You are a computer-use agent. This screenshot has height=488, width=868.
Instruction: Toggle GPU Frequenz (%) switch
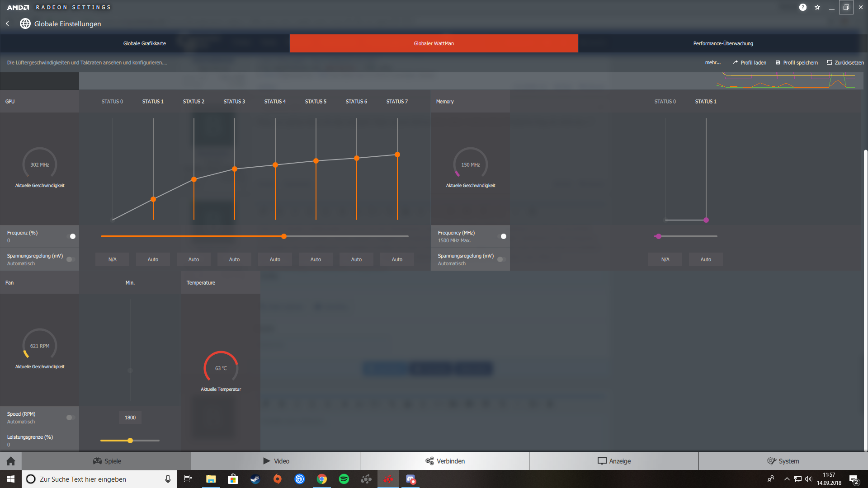tap(71, 236)
